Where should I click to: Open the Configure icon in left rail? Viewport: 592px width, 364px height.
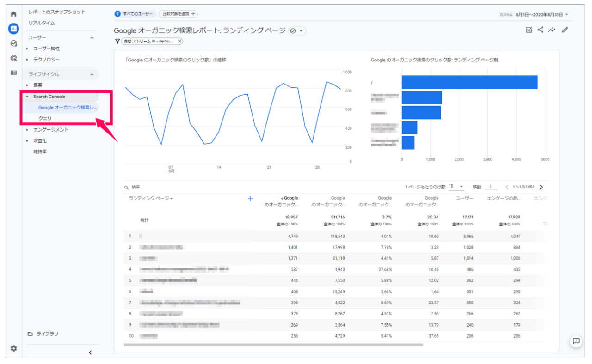coord(13,73)
